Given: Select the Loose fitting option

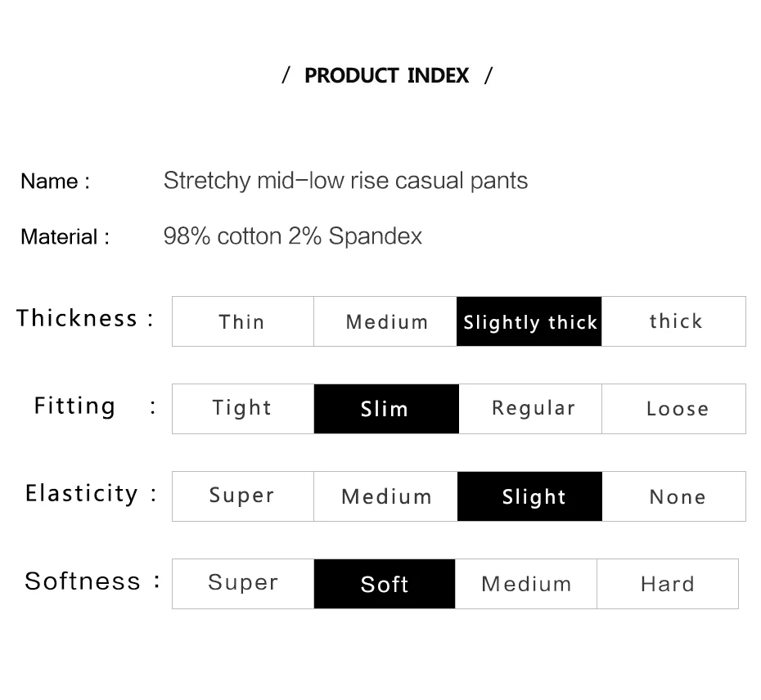Looking at the screenshot, I should click(673, 408).
